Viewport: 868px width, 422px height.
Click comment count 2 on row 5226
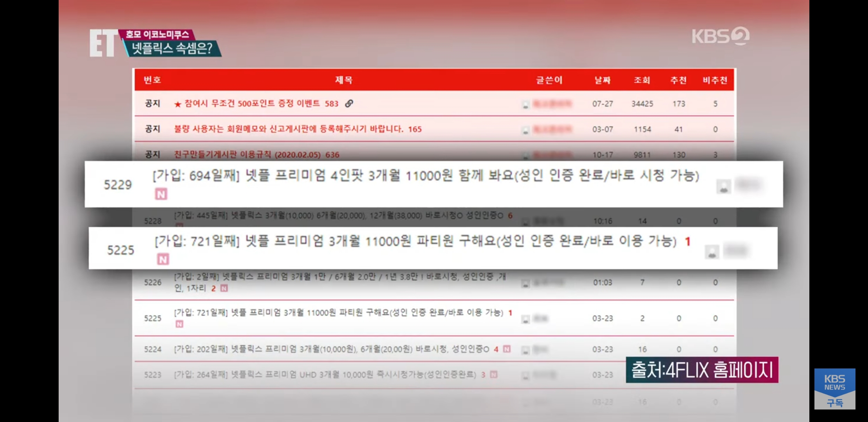pos(213,288)
